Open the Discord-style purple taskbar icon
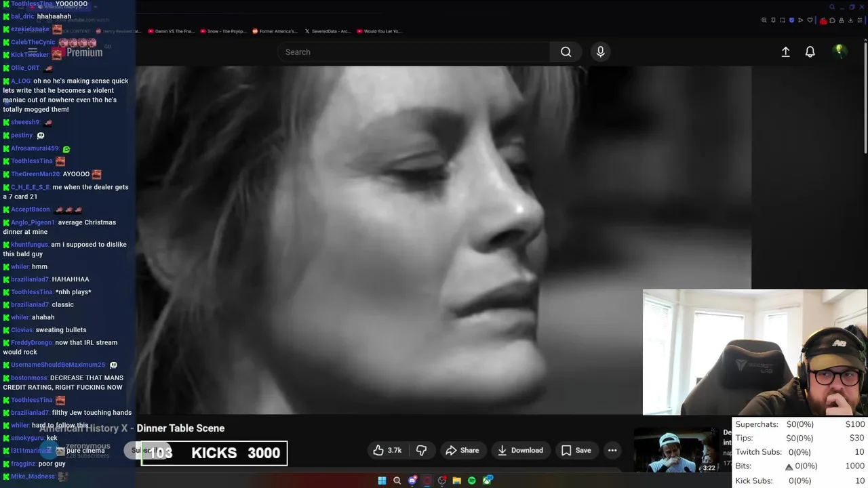Image resolution: width=868 pixels, height=488 pixels. tap(412, 481)
